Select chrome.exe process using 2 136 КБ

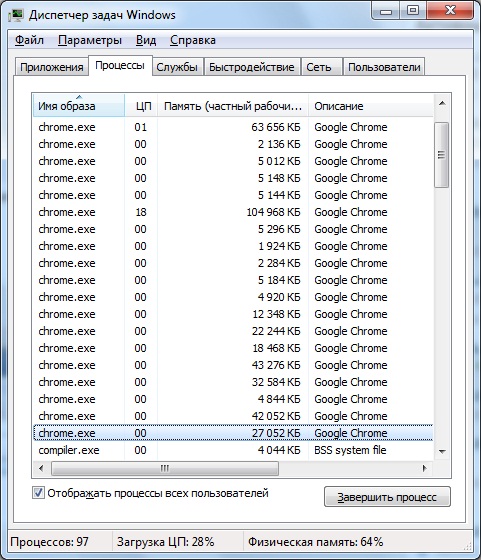click(x=233, y=144)
